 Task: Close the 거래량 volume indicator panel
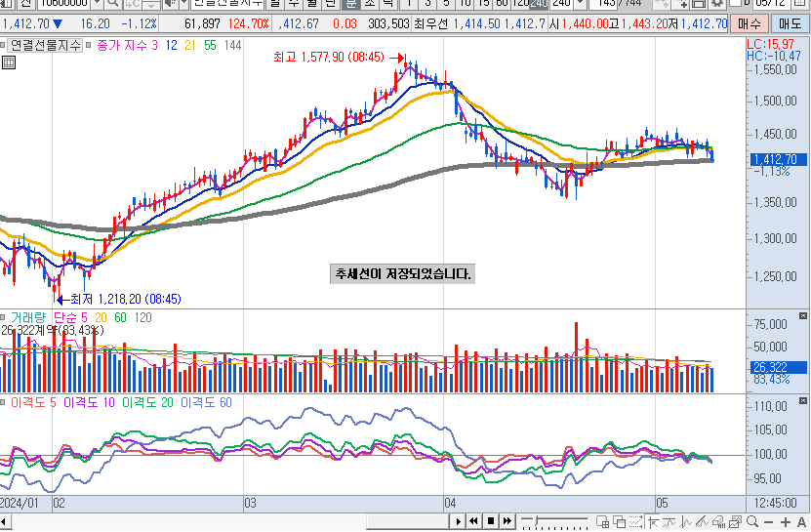pyautogui.click(x=803, y=316)
